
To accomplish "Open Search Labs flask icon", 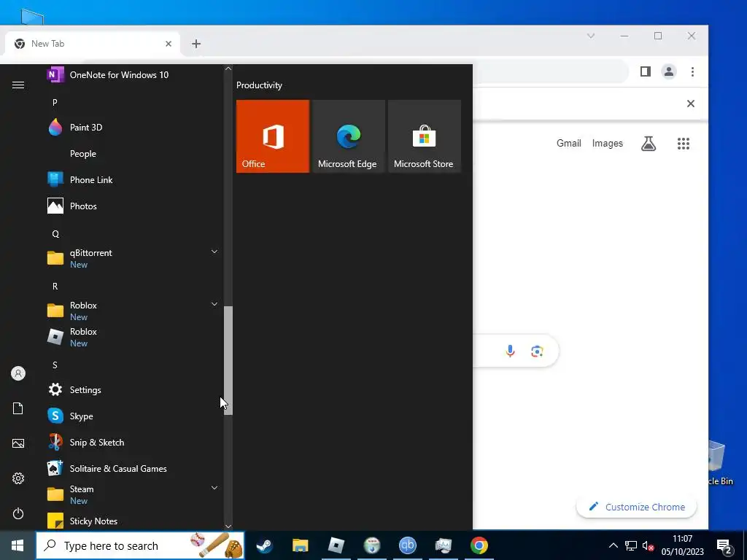I will [x=649, y=144].
